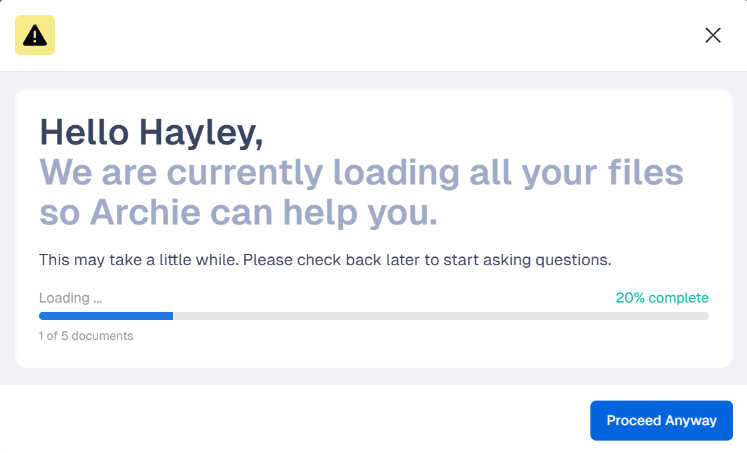
Task: Click the blue filled progress bar segment
Action: point(106,316)
